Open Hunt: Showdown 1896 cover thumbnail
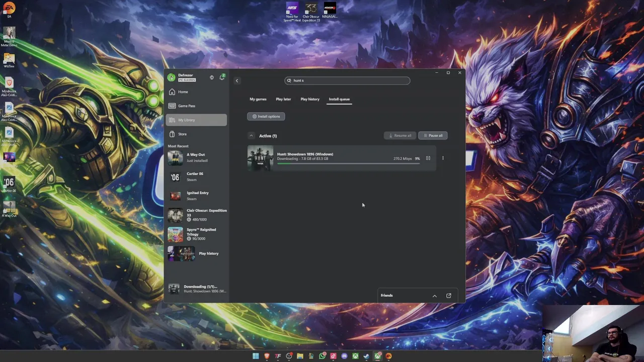The height and width of the screenshot is (362, 644). point(260,158)
